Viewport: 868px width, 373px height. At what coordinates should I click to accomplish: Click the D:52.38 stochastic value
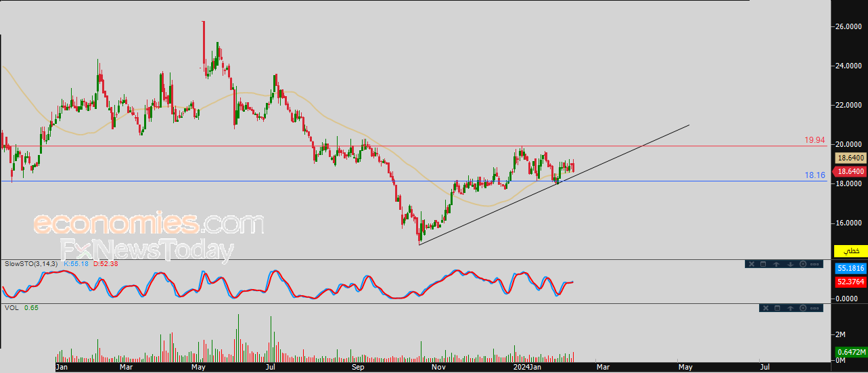pyautogui.click(x=106, y=263)
